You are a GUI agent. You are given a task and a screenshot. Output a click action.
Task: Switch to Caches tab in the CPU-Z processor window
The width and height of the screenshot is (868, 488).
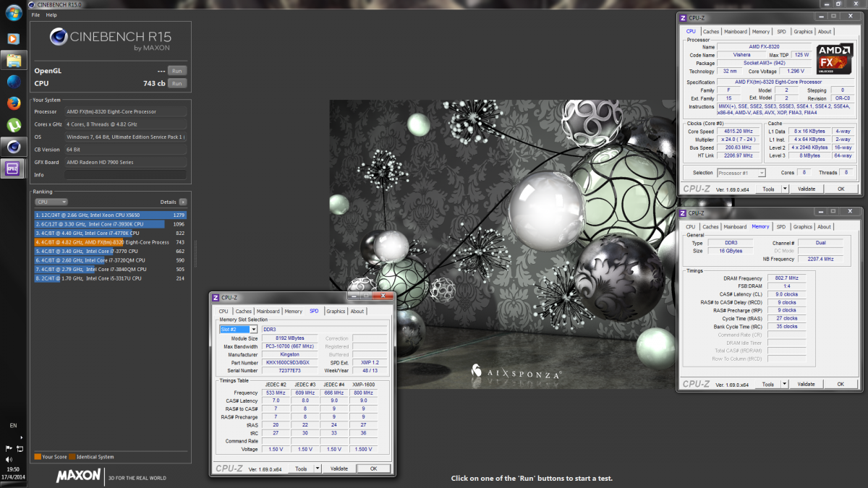pos(711,32)
